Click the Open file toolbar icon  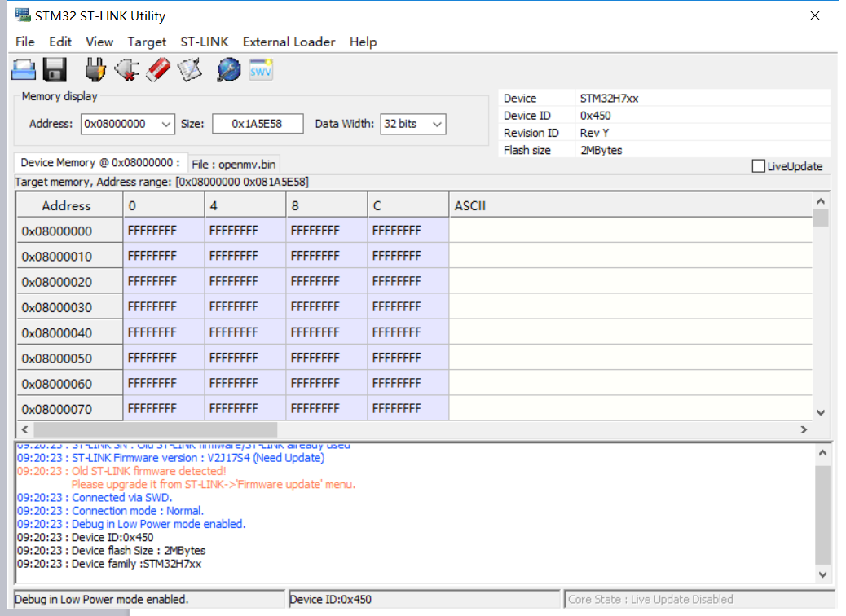click(x=24, y=70)
